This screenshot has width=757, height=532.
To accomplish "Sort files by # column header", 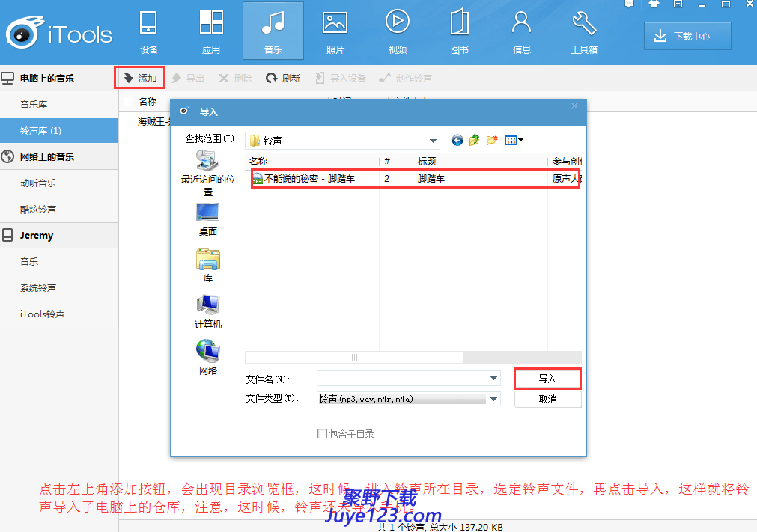I will tap(396, 161).
